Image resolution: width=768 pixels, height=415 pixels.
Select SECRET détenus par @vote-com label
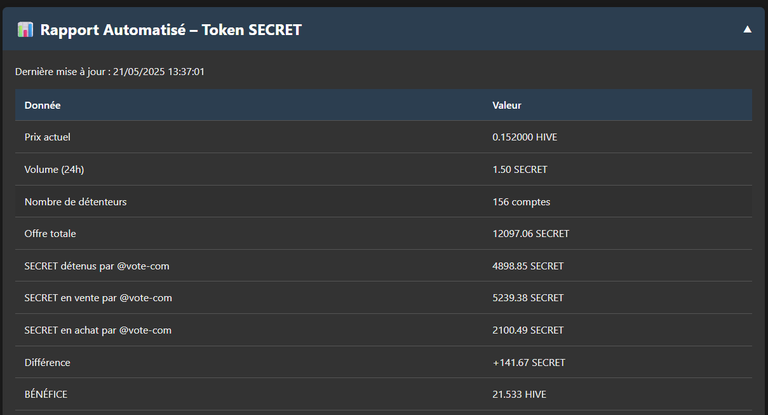97,266
